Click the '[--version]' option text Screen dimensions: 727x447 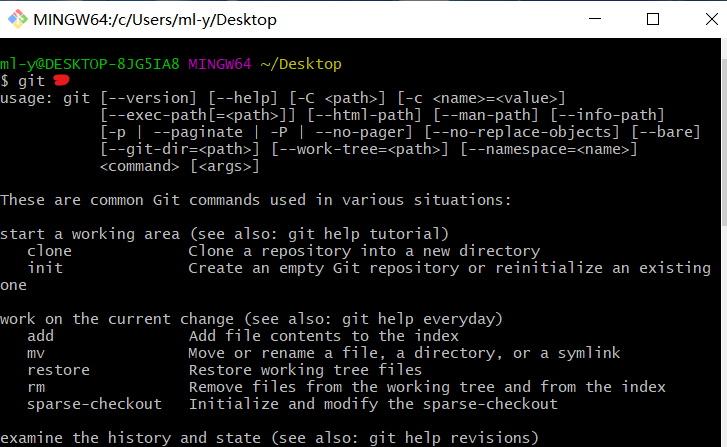click(148, 98)
